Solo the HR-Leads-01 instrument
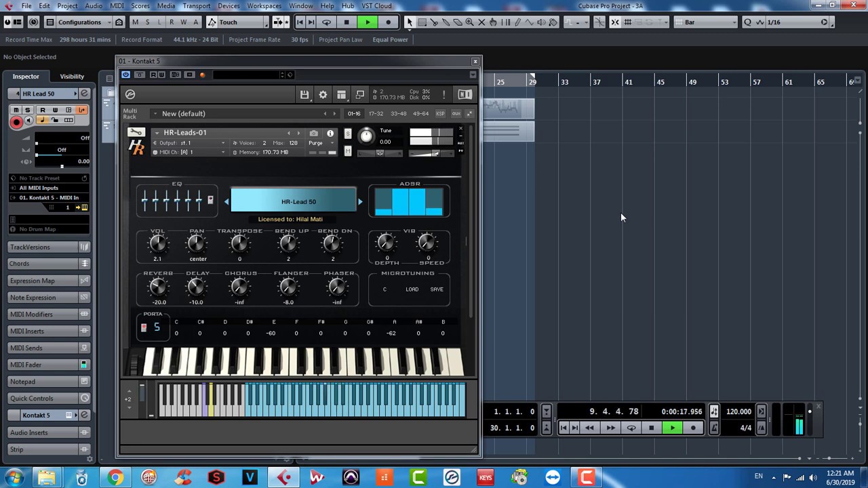The image size is (868, 488). click(348, 134)
